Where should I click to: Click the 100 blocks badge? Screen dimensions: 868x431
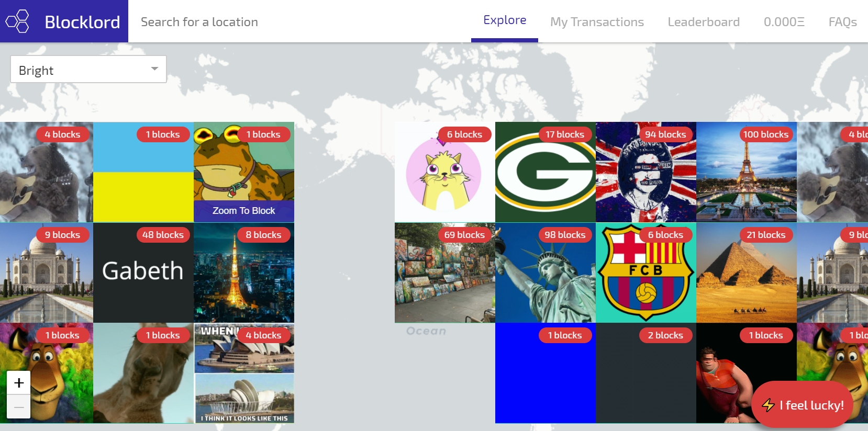766,134
